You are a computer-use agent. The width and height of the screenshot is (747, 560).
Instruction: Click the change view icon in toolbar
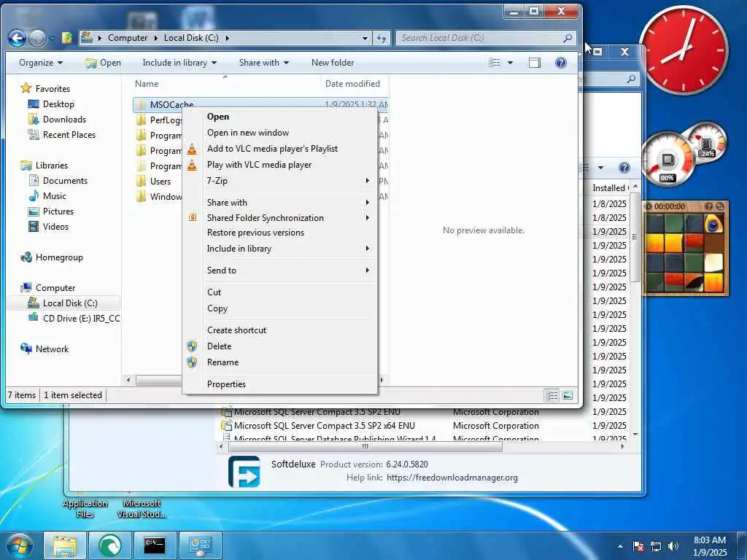(x=495, y=63)
